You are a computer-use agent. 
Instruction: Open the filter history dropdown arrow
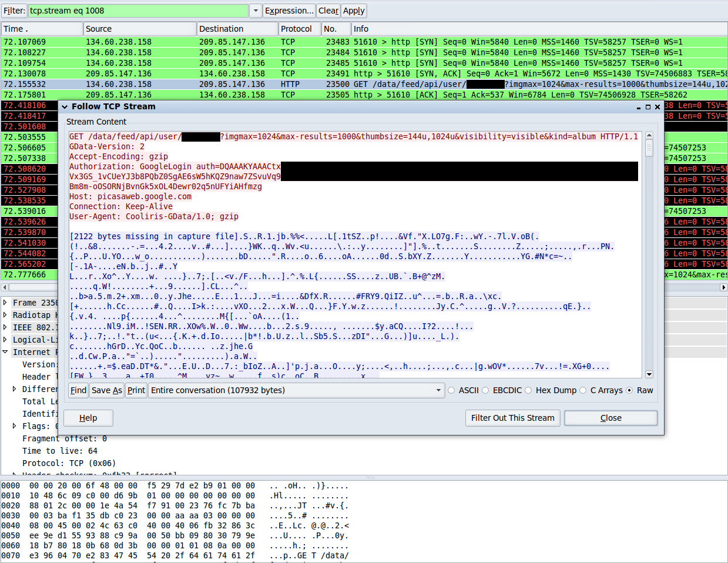point(256,11)
